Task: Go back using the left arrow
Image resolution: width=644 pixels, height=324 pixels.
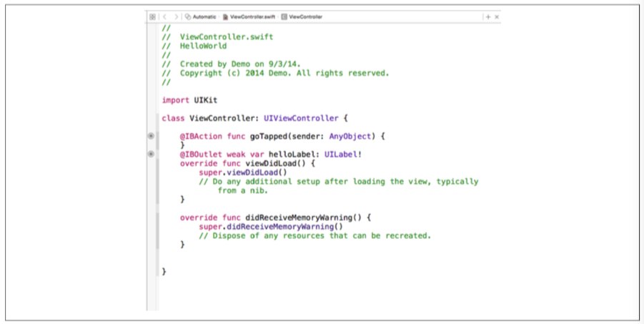Action: (163, 16)
